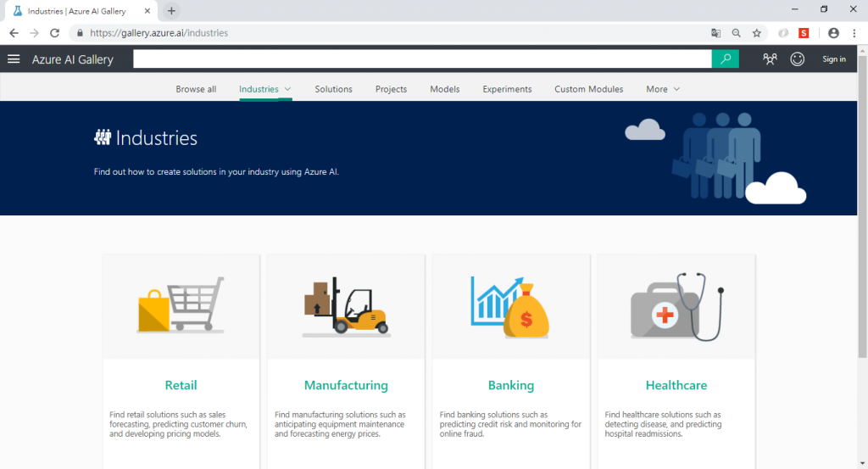Bookmark this page with the star

click(757, 33)
